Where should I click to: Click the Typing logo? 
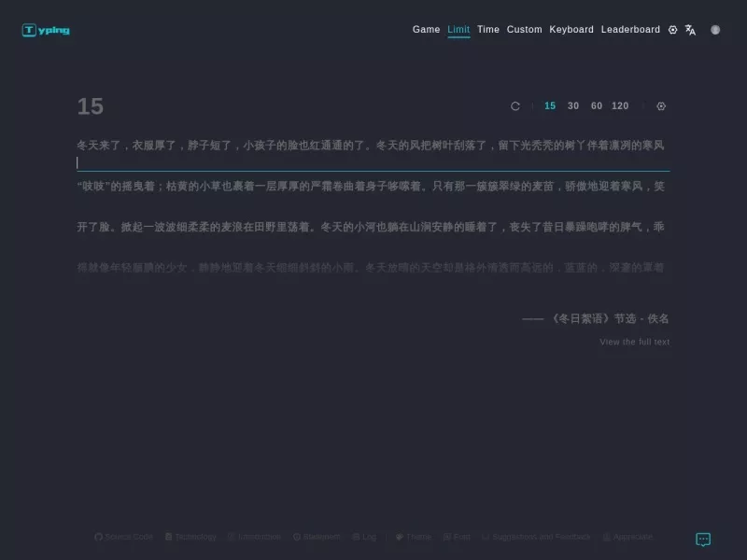tap(46, 30)
